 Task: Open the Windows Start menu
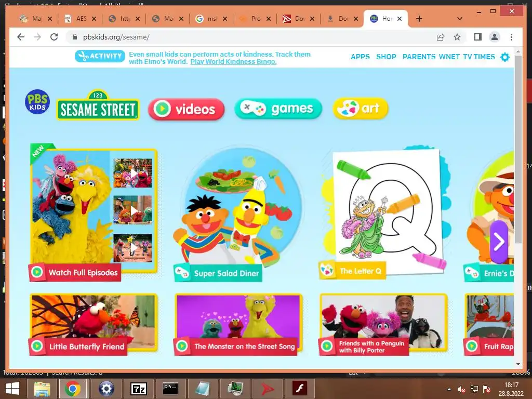point(12,389)
